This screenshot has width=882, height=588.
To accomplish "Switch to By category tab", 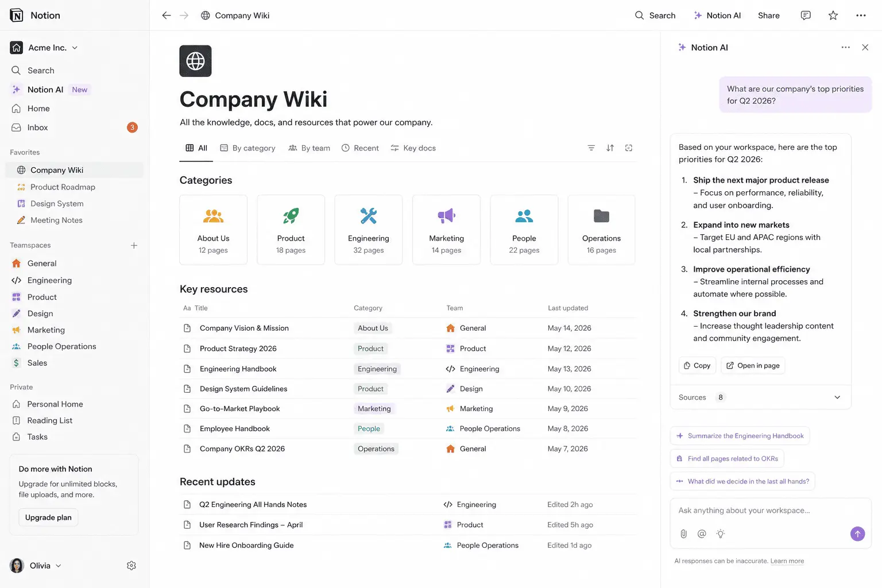I will 248,148.
